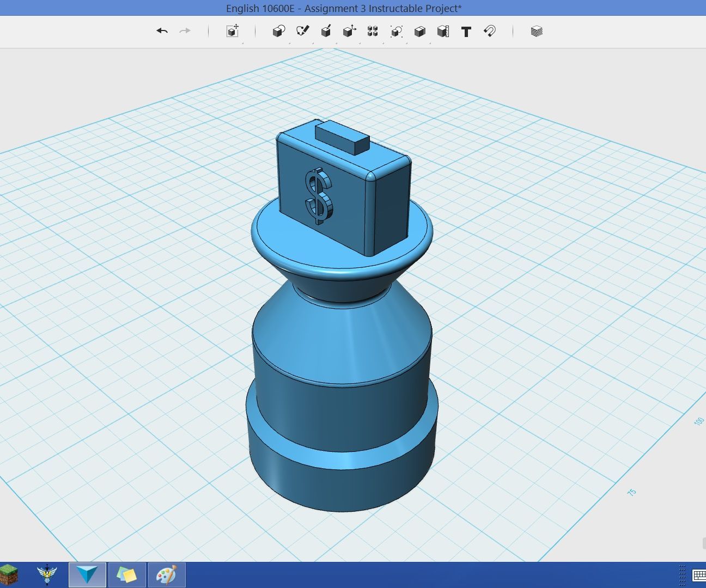The height and width of the screenshot is (588, 706).
Task: Click the Redo arrow
Action: tap(185, 31)
